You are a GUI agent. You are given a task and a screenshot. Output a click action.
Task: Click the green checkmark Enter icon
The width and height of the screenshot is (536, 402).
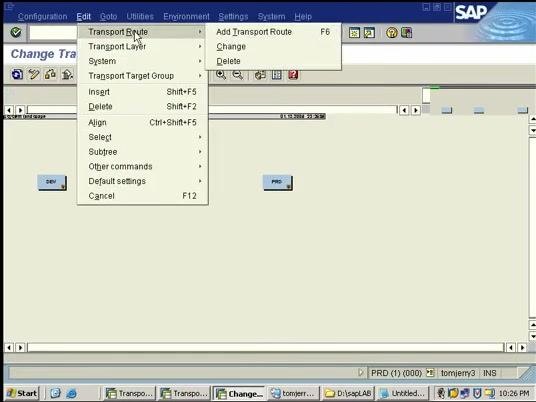click(x=16, y=32)
